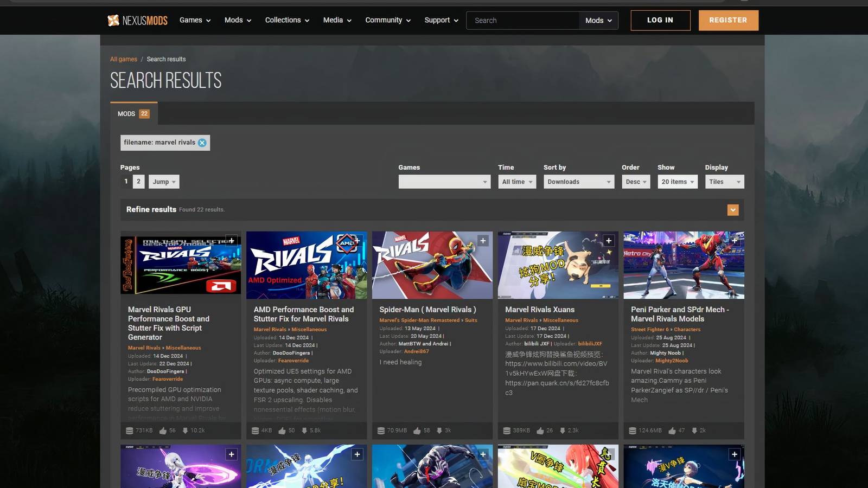Select the All time filter option
Image resolution: width=868 pixels, height=488 pixels.
coord(516,182)
